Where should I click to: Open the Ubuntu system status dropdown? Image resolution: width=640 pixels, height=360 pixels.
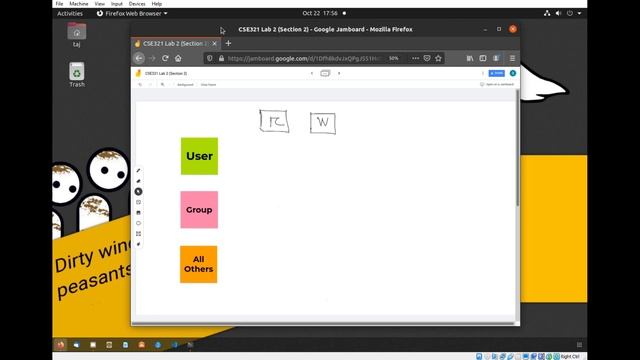(x=562, y=13)
